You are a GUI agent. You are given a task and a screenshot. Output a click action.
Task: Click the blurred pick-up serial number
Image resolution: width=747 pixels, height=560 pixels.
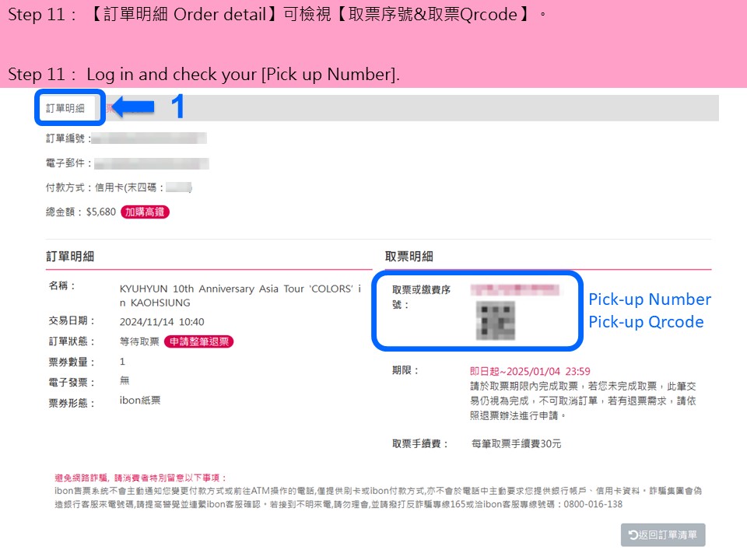[x=514, y=289]
